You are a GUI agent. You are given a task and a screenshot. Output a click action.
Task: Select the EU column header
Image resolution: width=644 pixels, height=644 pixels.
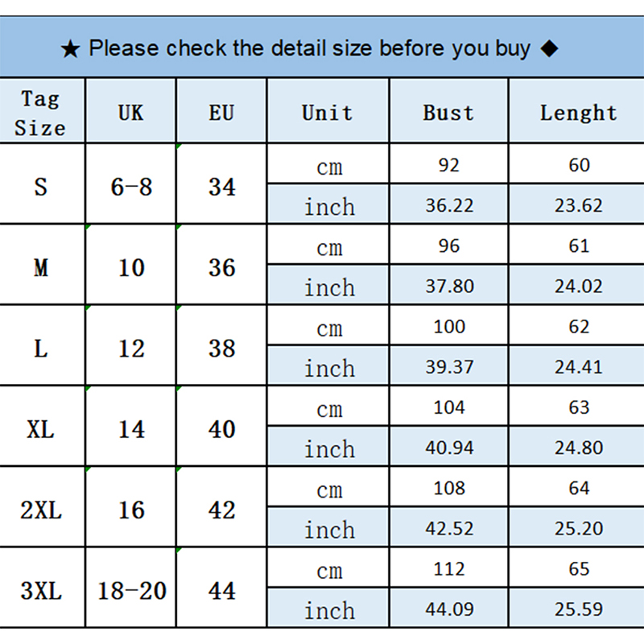221,113
